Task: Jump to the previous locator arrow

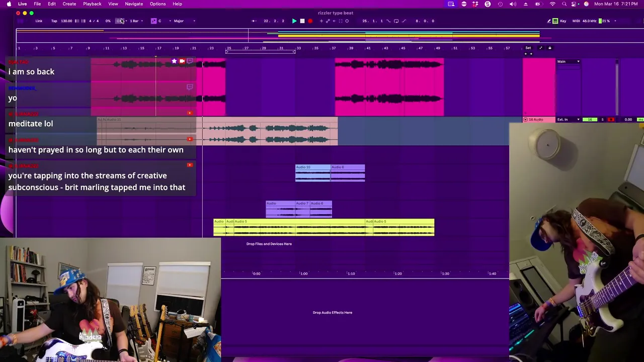Action: (526, 54)
